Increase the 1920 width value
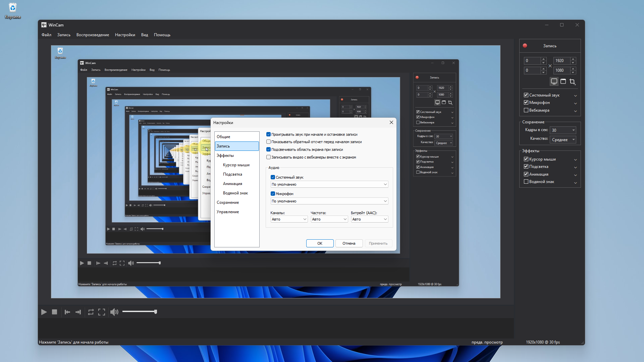Viewport: 644px width, 362px height. (x=573, y=59)
